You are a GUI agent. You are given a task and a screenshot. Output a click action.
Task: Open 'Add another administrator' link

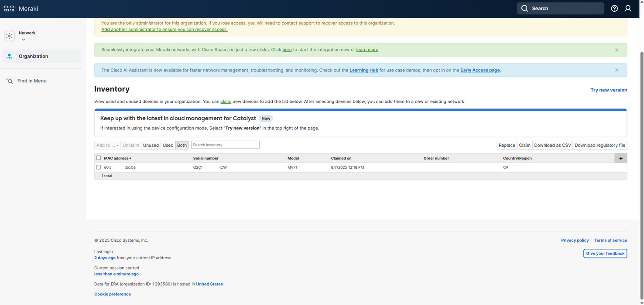coord(164,30)
